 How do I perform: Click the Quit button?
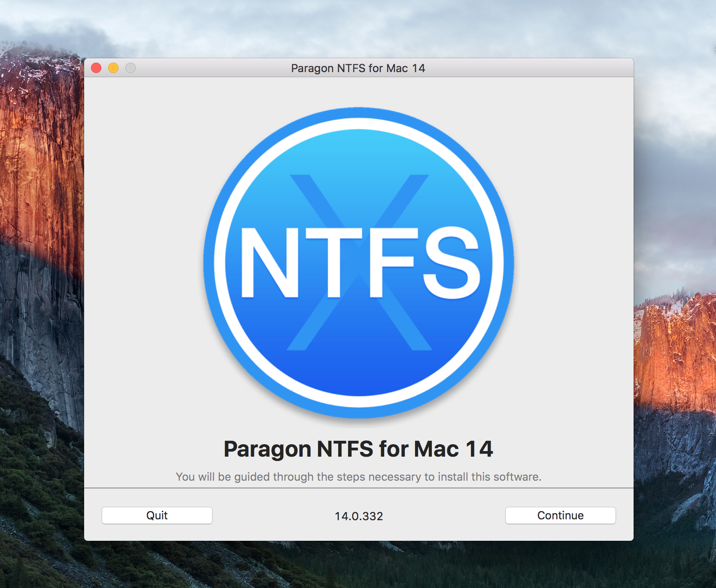(x=157, y=515)
